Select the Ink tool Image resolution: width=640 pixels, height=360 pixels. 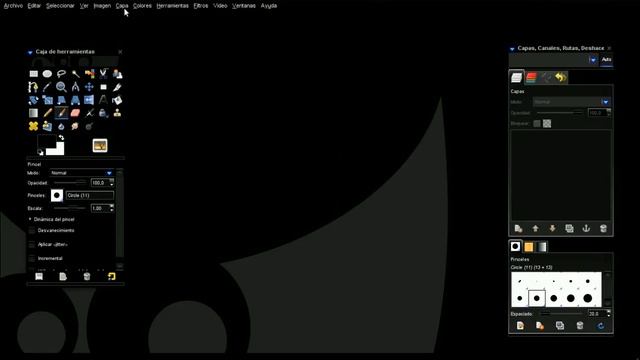click(x=103, y=113)
